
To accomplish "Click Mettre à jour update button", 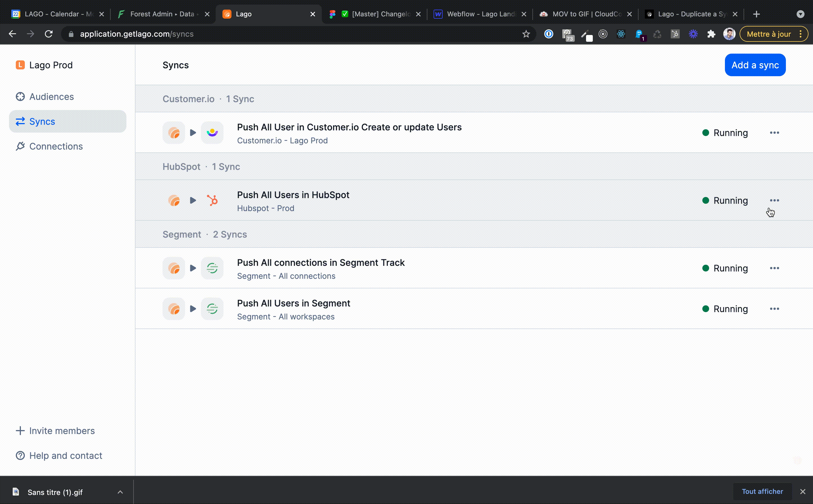I will 768,34.
